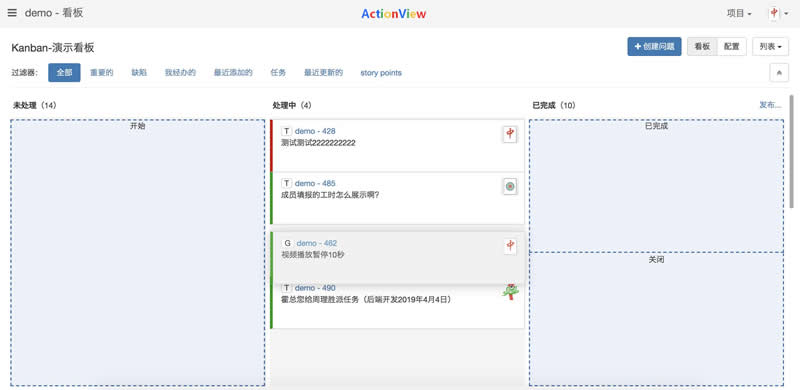Click the vertical scrollbar on the right edge
Viewport: 800px width, 390px height.
[x=791, y=151]
